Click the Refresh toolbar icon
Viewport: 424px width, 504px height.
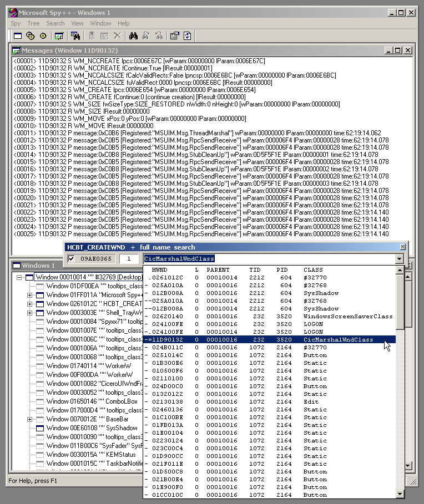point(188,36)
